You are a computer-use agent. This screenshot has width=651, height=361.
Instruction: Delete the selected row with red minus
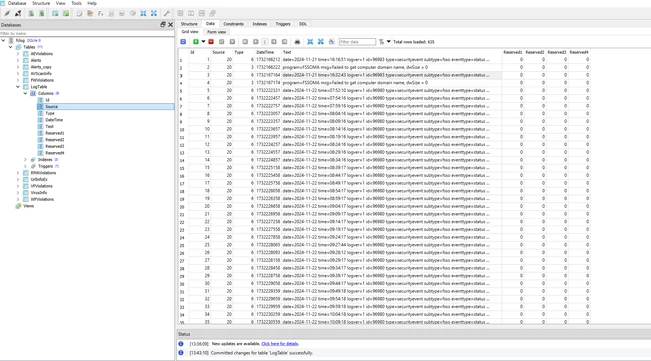[x=211, y=41]
